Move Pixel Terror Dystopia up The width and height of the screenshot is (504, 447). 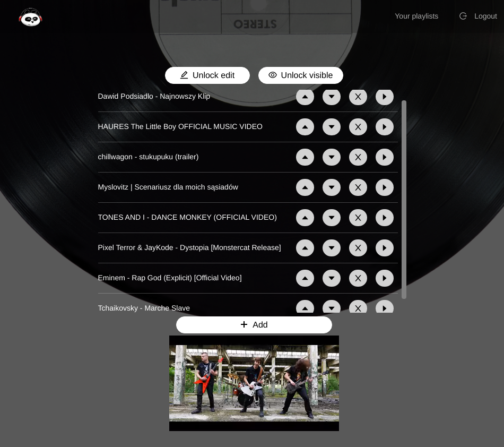coord(305,247)
